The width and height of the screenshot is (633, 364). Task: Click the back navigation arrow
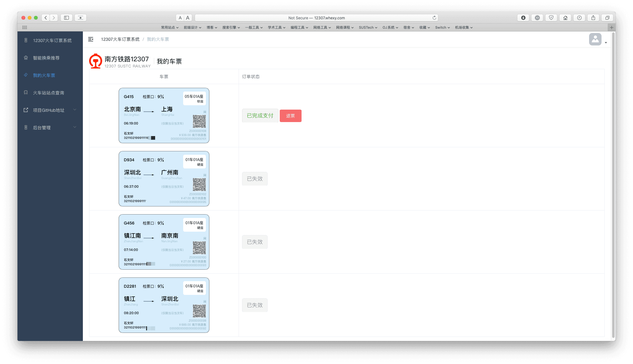45,18
